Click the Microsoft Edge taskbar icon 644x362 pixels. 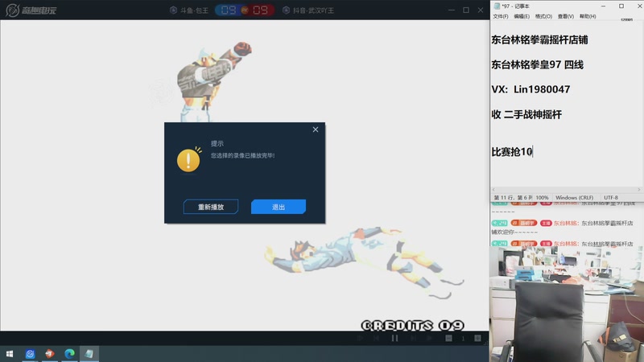69,353
